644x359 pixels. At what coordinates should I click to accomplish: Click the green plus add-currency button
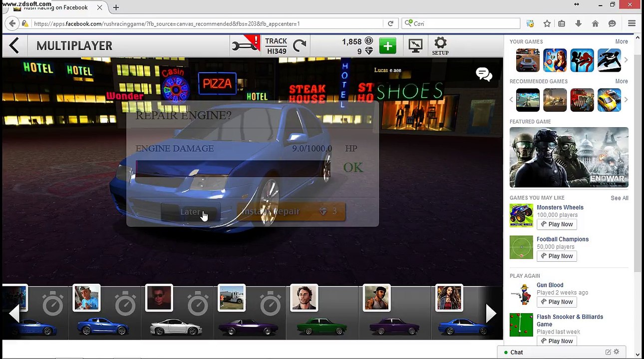[387, 46]
